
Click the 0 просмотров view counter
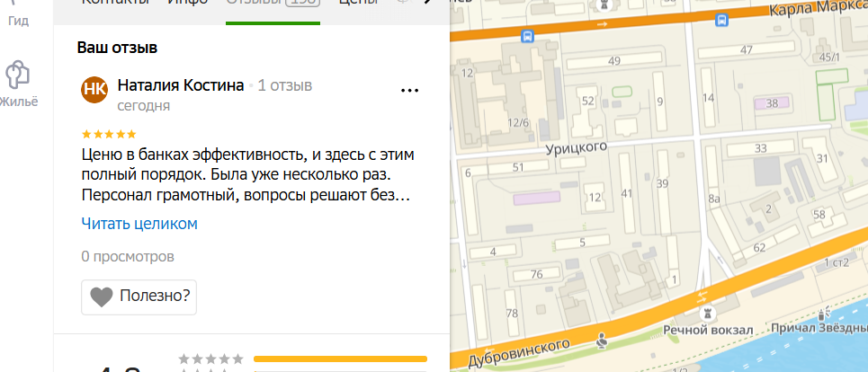click(x=128, y=256)
